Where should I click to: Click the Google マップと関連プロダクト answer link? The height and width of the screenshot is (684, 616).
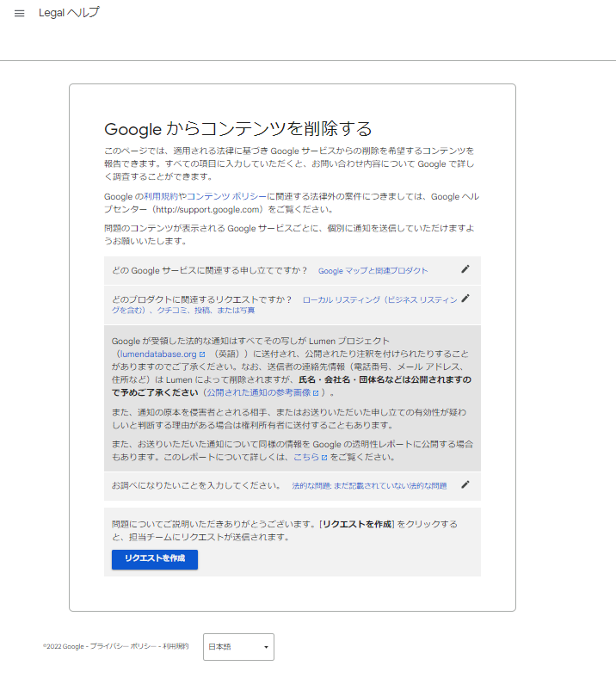click(373, 271)
